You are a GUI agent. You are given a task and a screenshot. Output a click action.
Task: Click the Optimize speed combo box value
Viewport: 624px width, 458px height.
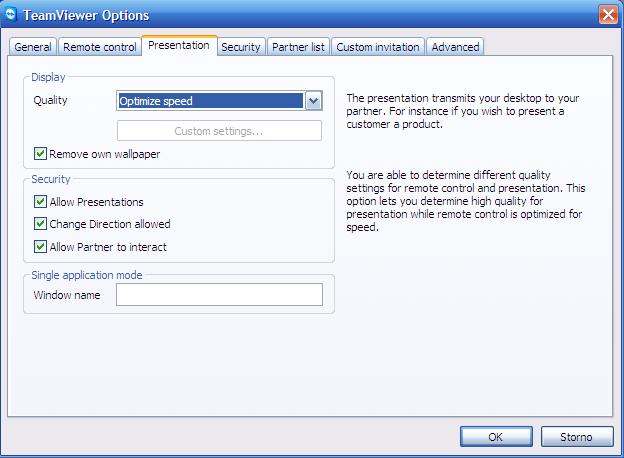(x=211, y=101)
